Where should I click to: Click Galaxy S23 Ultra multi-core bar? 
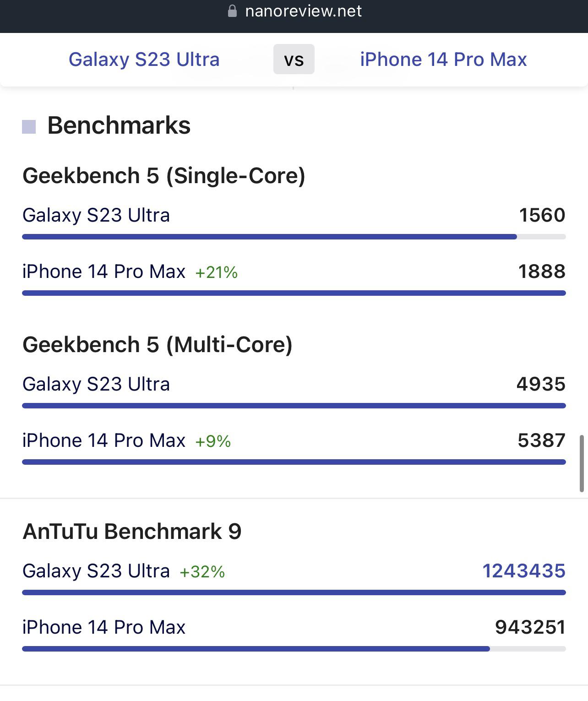294,406
